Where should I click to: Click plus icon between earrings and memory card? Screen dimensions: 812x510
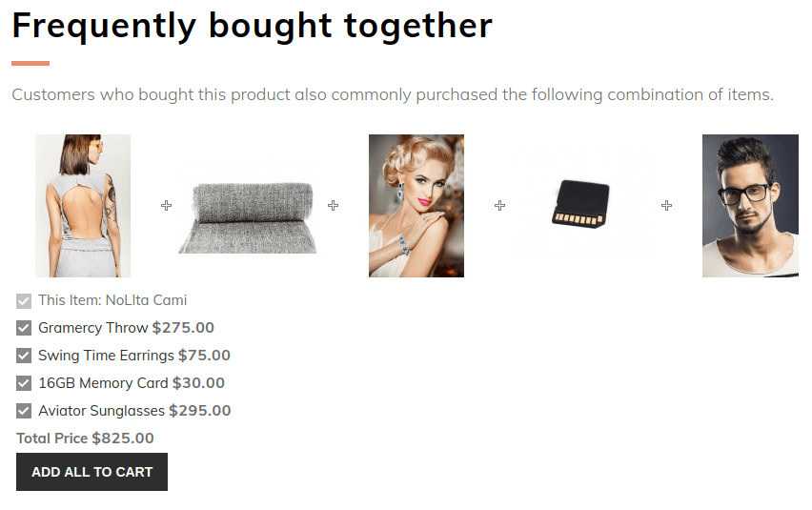499,206
